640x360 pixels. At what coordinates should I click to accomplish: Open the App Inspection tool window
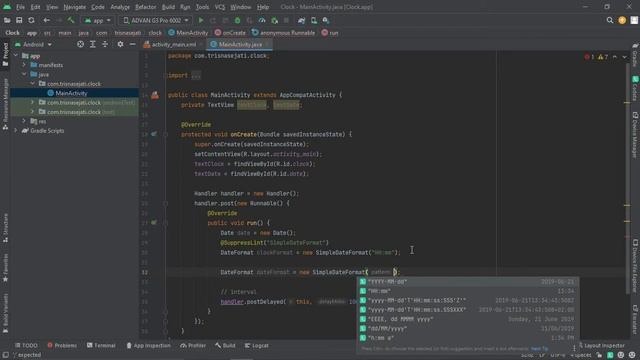(148, 345)
